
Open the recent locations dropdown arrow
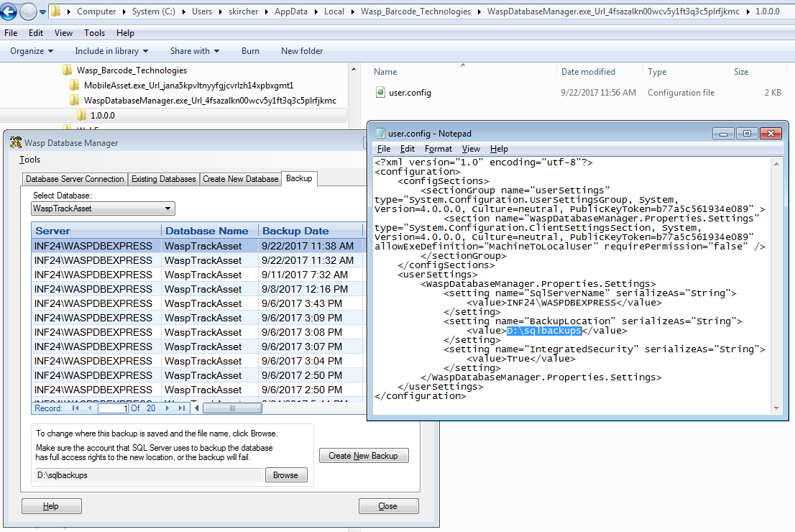point(42,12)
